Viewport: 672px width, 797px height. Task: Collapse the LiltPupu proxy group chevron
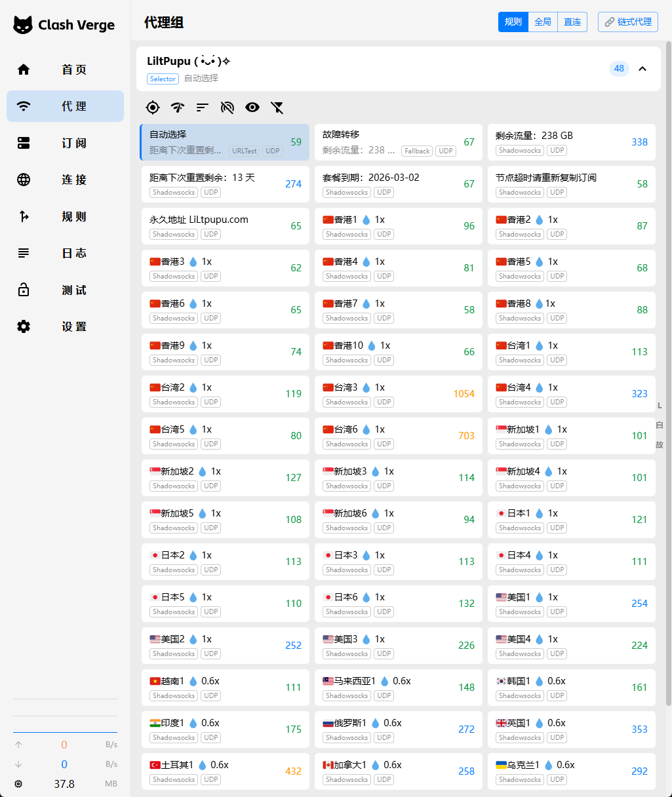642,69
